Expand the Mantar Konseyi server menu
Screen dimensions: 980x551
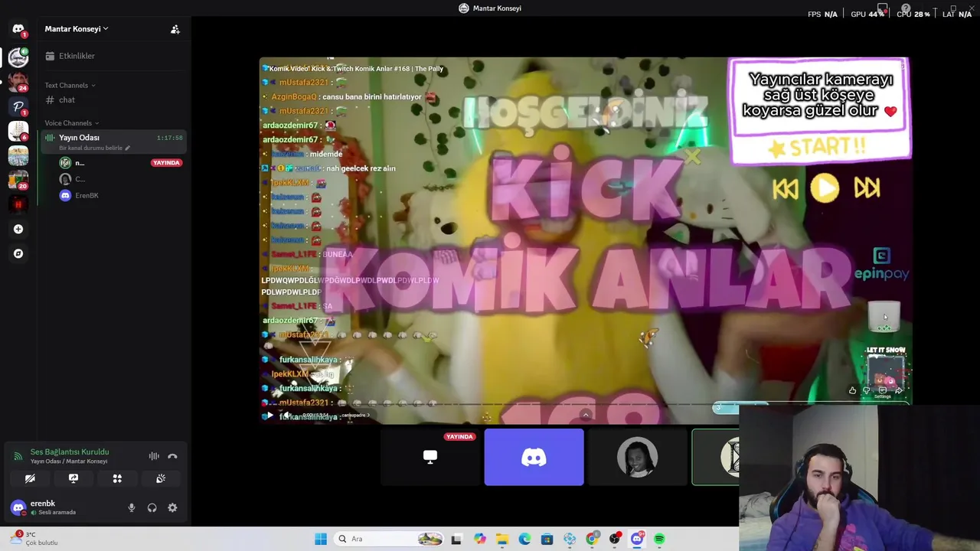coord(77,29)
